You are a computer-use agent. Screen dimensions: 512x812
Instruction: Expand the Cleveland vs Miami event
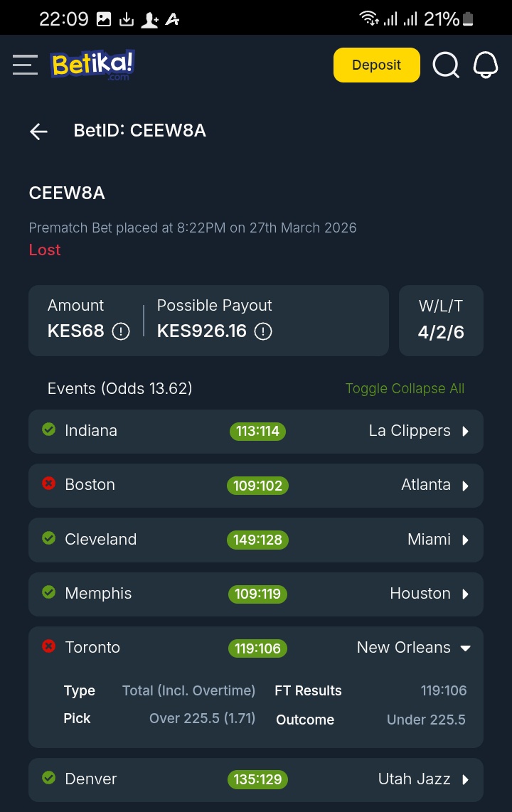[x=466, y=540]
